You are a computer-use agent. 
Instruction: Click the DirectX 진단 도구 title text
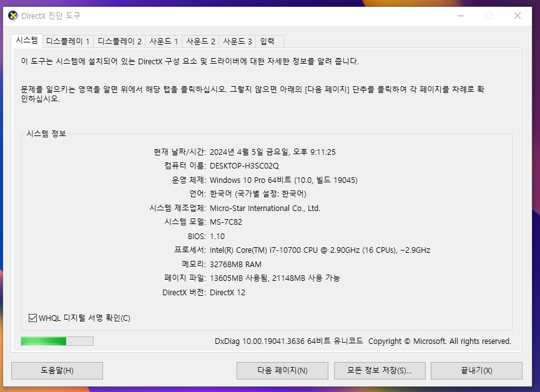(x=51, y=16)
